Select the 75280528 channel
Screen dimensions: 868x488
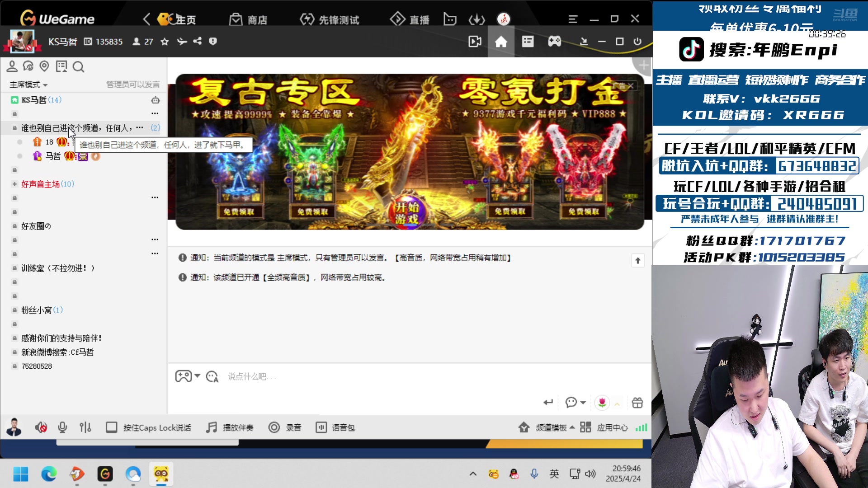pyautogui.click(x=37, y=366)
